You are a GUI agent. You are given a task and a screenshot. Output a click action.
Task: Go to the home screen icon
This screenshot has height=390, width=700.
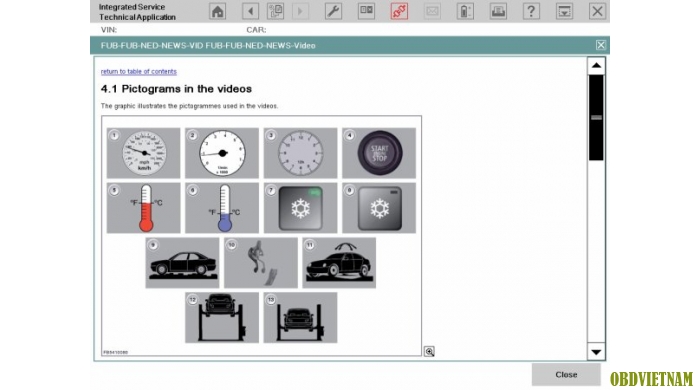tap(217, 11)
